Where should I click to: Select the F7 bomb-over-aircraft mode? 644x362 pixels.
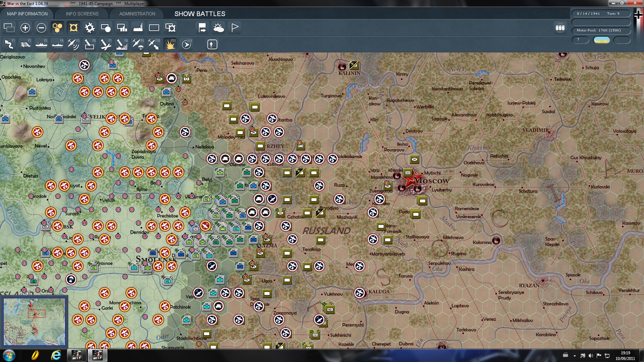point(106,44)
